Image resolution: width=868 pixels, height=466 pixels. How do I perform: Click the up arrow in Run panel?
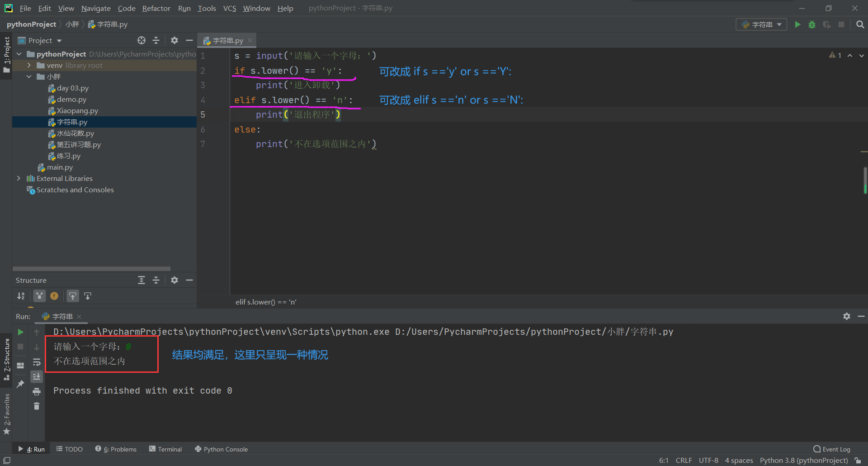37,332
